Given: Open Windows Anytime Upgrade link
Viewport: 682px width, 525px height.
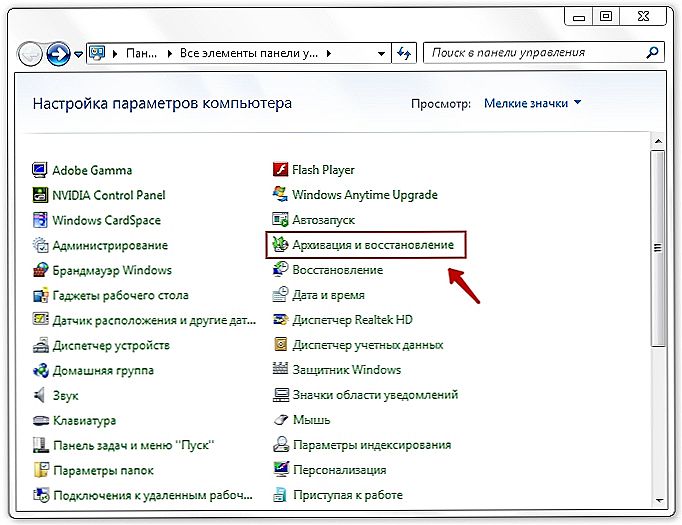Looking at the screenshot, I should [x=364, y=194].
